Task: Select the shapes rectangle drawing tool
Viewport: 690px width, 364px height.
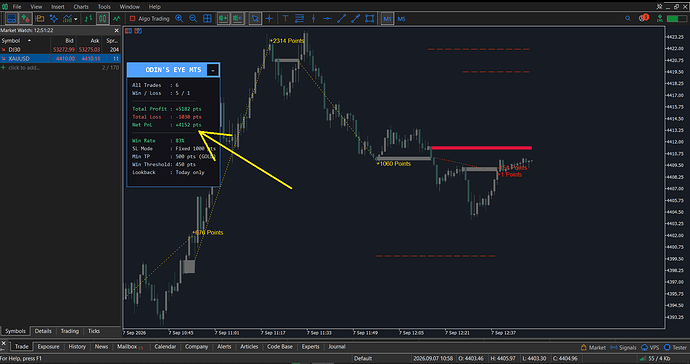Action: click(370, 18)
